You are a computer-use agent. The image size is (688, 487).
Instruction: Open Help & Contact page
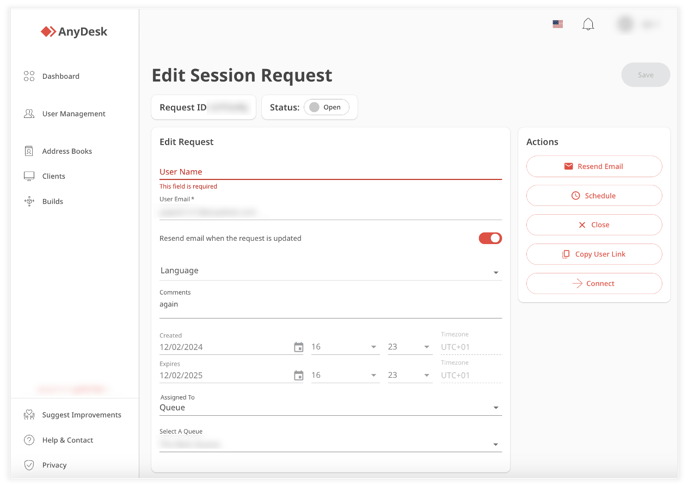[68, 440]
